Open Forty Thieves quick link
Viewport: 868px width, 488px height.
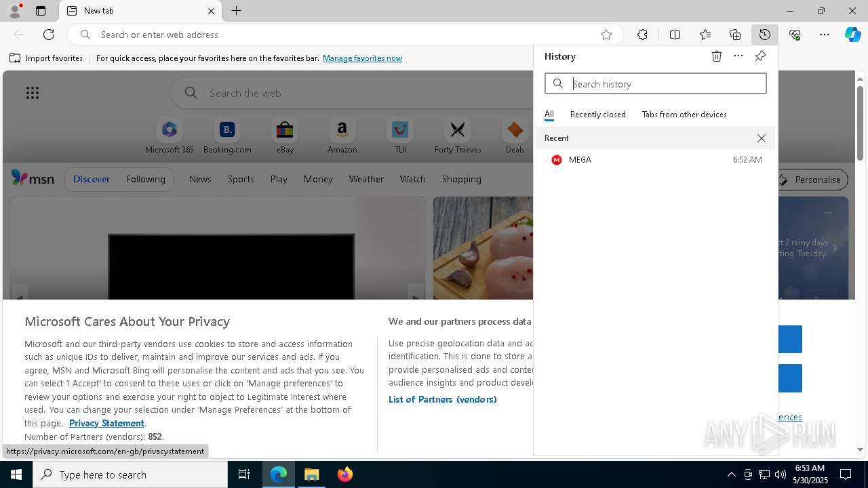point(458,136)
